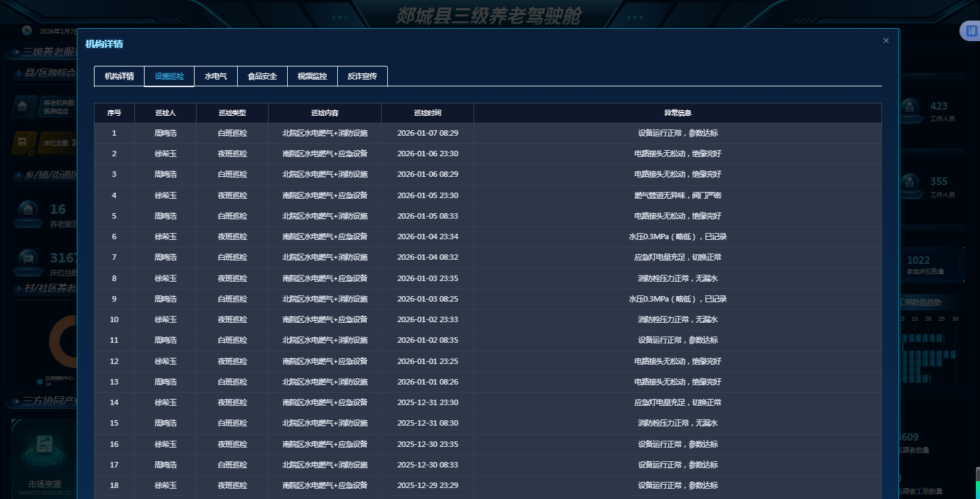The image size is (980, 499).
Task: Click the staff icon beside 423 工作人员
Action: [x=910, y=107]
